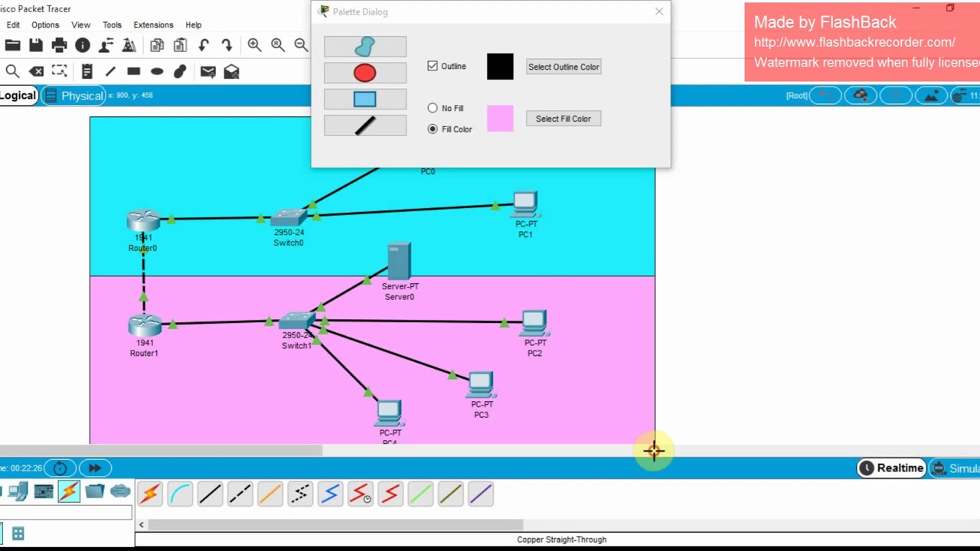Click Select Fill Color button

pos(563,119)
